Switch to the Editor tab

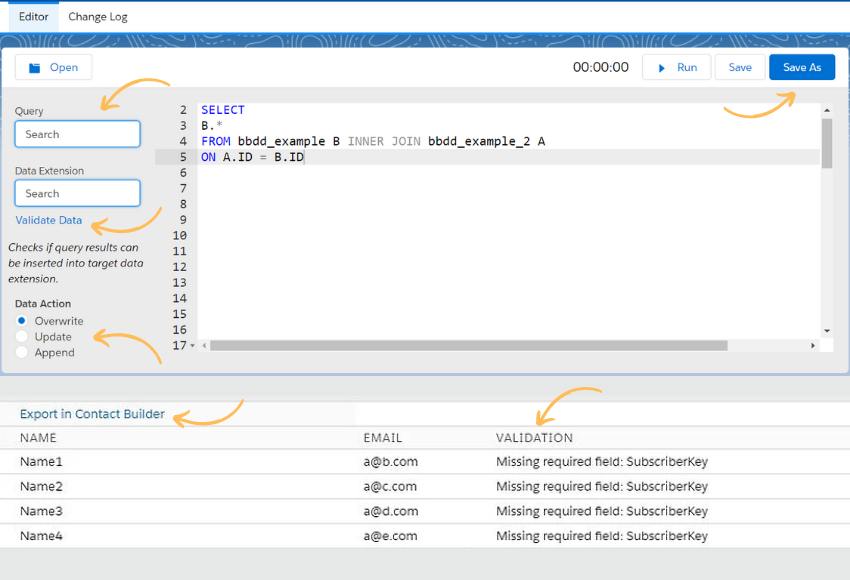(x=34, y=17)
